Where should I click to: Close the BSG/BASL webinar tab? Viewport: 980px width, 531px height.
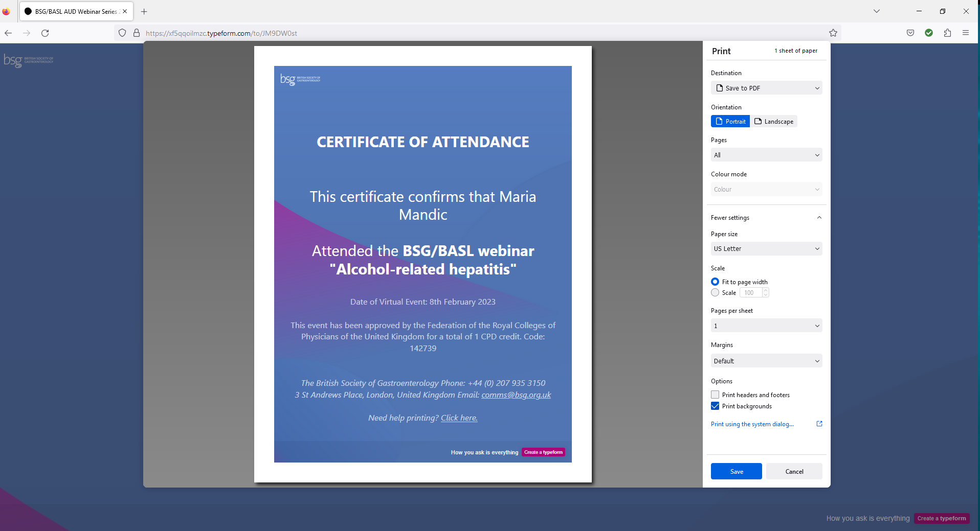coord(125,11)
